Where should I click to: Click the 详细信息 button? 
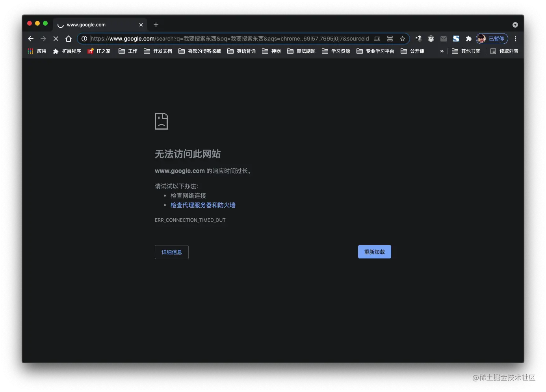(x=172, y=252)
